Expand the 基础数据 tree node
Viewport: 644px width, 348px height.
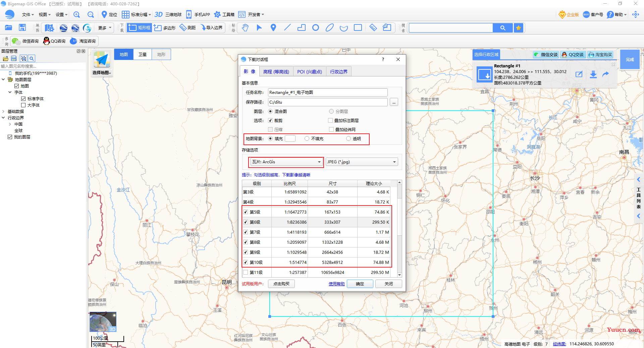3,112
